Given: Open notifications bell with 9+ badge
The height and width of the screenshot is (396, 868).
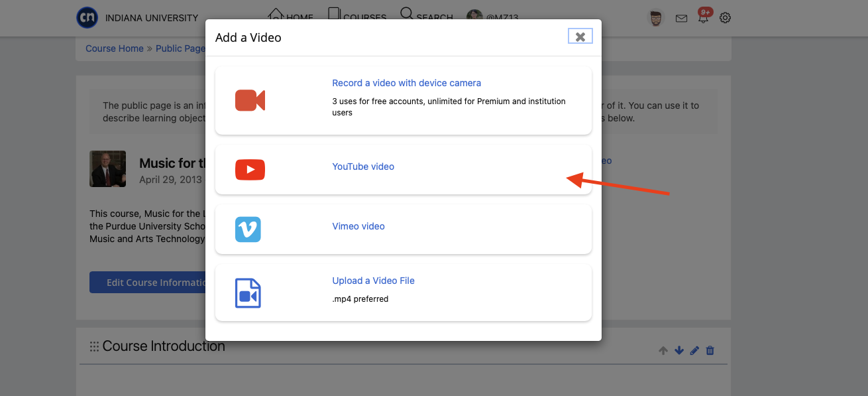Looking at the screenshot, I should 704,17.
